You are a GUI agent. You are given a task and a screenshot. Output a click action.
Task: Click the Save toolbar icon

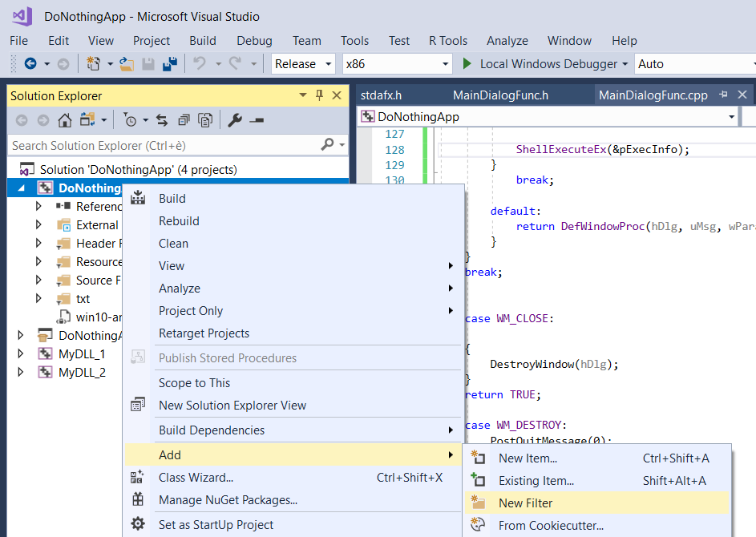148,63
